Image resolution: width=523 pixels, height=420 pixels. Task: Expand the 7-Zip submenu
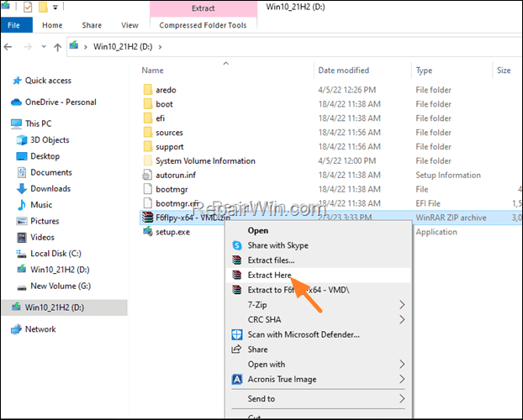tap(319, 305)
